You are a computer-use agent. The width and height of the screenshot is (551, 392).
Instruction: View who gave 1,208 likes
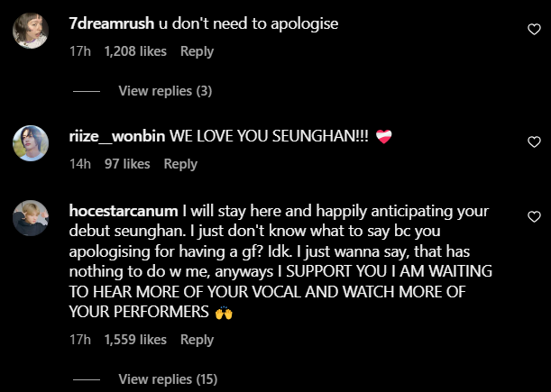135,51
